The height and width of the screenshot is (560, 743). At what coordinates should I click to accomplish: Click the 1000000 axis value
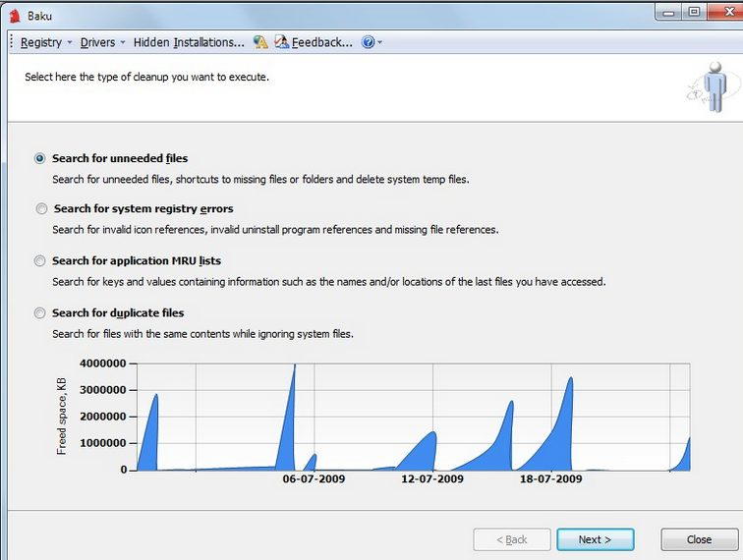click(x=103, y=443)
